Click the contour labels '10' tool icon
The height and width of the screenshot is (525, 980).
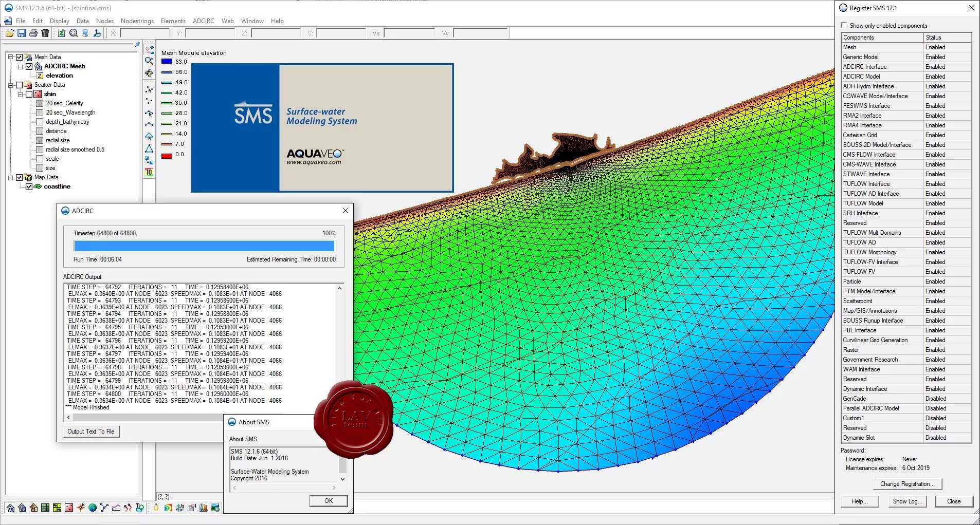point(149,172)
